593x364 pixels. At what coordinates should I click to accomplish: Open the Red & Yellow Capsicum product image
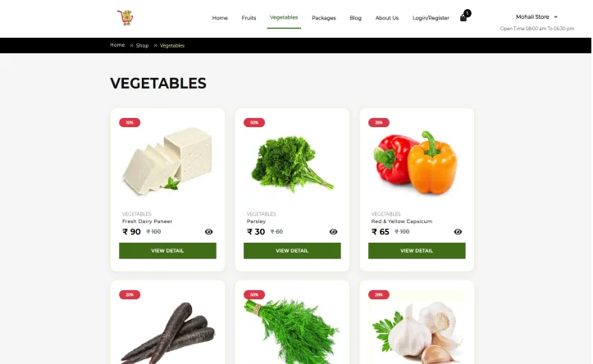[417, 163]
